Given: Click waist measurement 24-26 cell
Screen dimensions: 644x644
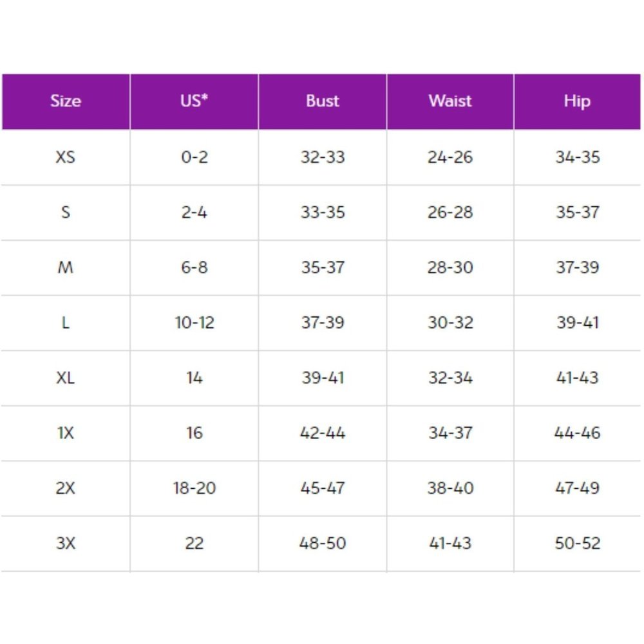Looking at the screenshot, I should (450, 157).
